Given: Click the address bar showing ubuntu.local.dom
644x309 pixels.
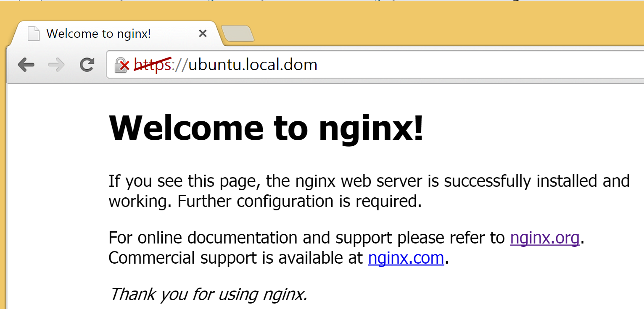Looking at the screenshot, I should [375, 65].
